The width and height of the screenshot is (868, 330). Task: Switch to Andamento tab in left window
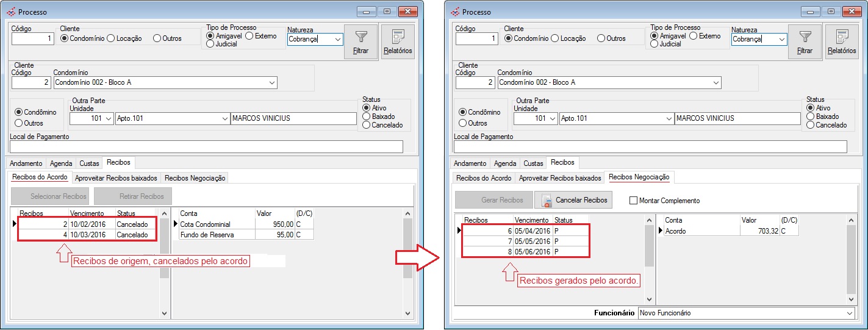coord(26,163)
